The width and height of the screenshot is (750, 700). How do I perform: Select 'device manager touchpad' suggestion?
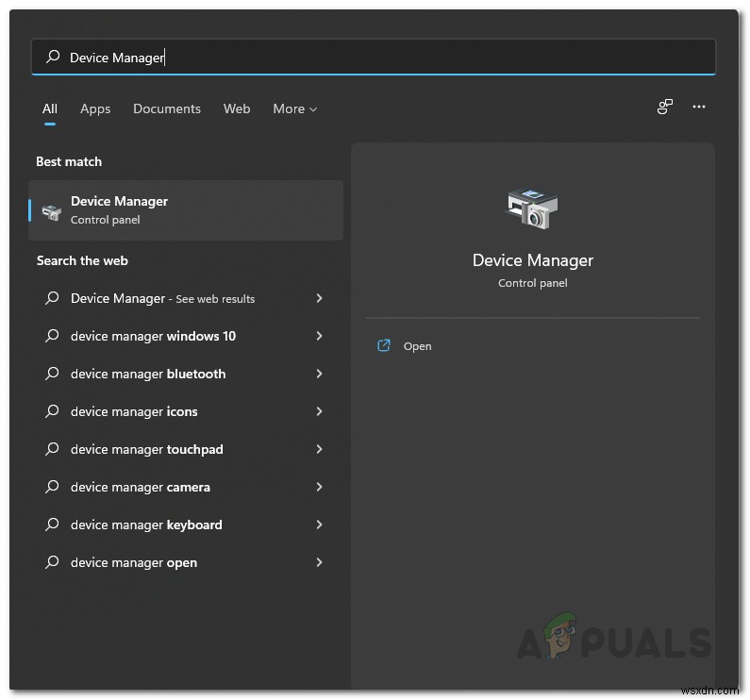point(186,449)
